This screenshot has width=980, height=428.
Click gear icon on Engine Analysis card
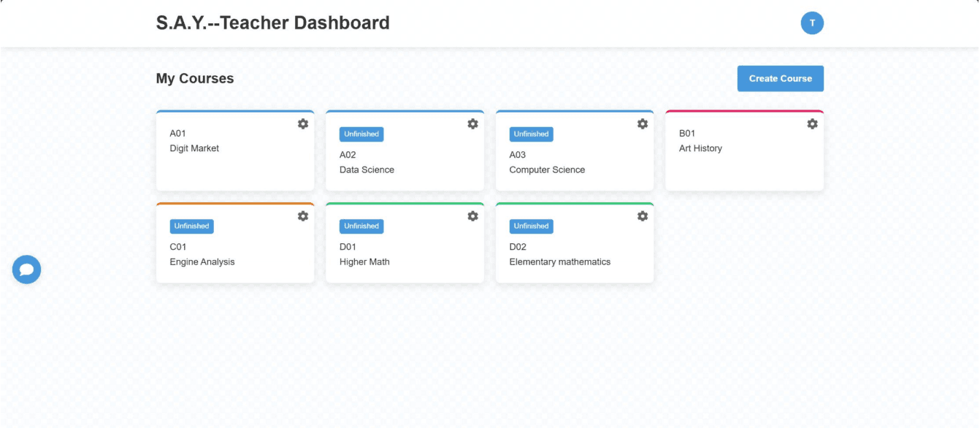pyautogui.click(x=303, y=216)
